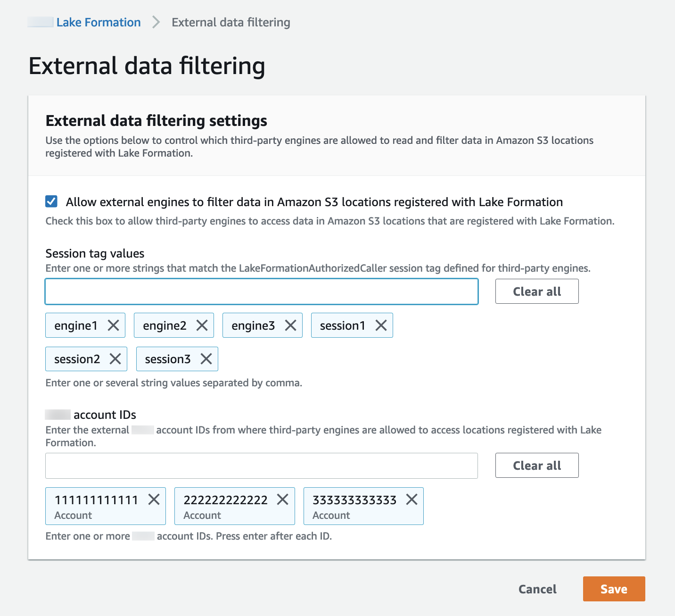The width and height of the screenshot is (675, 616).
Task: Clear all session tag values
Action: coord(536,291)
